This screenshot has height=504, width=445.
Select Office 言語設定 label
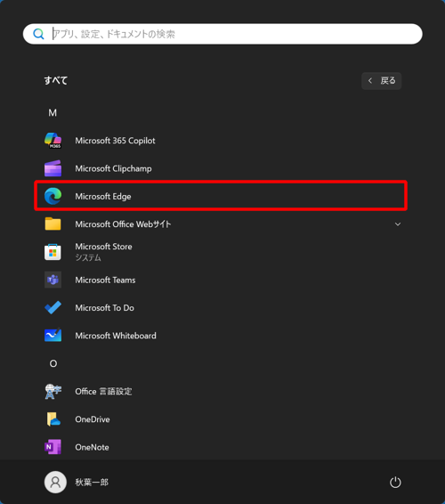click(x=103, y=392)
